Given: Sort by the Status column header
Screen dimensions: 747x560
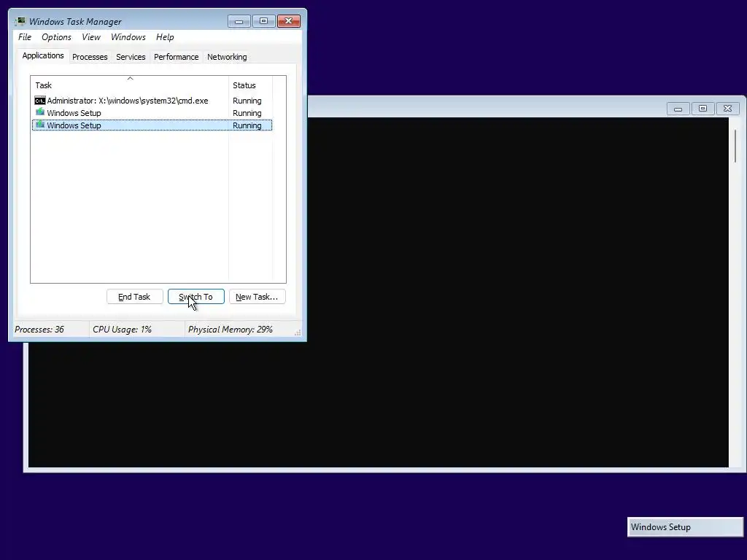Looking at the screenshot, I should tap(251, 85).
